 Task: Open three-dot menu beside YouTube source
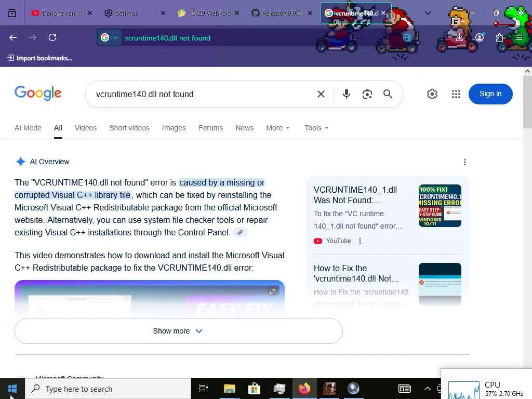(360, 241)
